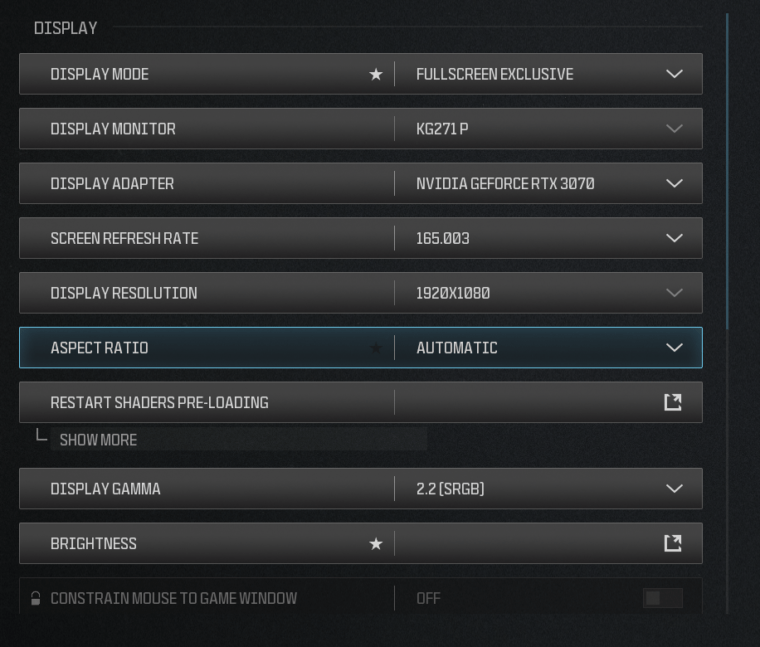The height and width of the screenshot is (647, 760).
Task: Open Display Resolution dropdown chevron
Action: pyautogui.click(x=674, y=293)
